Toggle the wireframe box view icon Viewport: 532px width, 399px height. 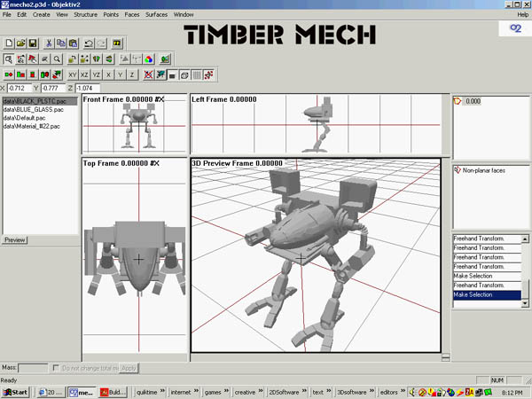pos(184,74)
